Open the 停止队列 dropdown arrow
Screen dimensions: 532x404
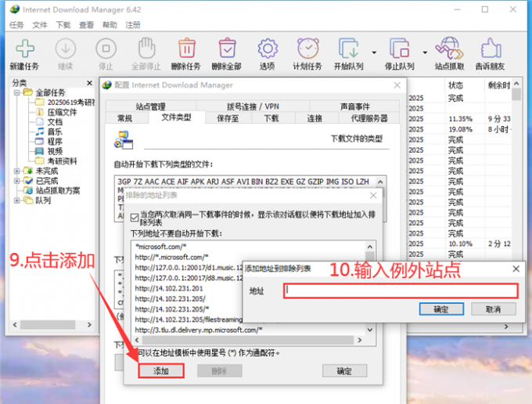tap(425, 52)
